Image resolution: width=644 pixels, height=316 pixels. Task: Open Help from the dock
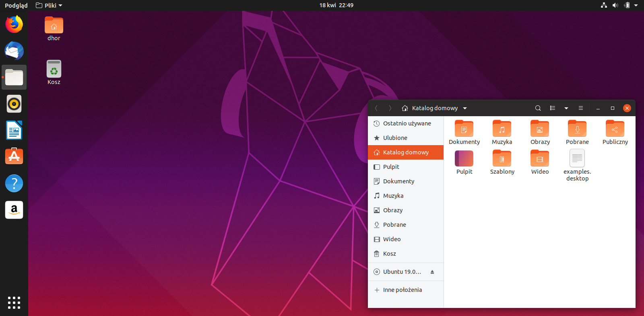click(x=14, y=183)
